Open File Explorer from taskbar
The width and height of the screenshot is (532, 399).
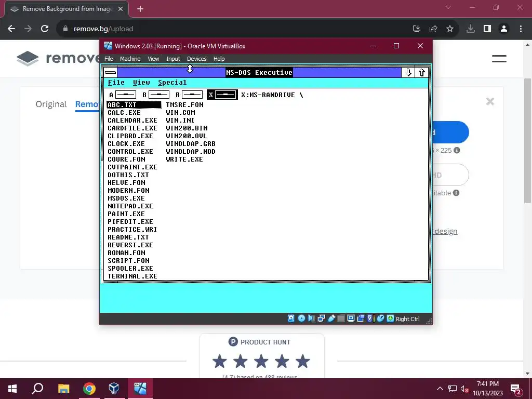tap(63, 389)
